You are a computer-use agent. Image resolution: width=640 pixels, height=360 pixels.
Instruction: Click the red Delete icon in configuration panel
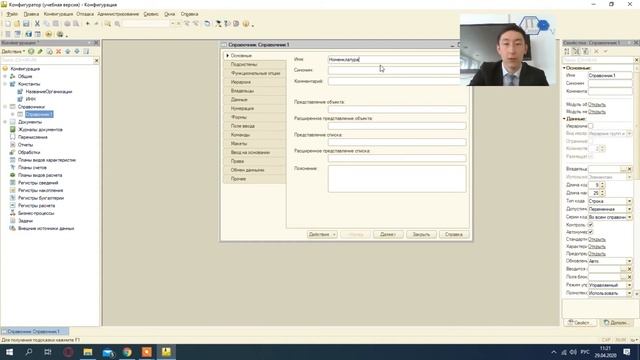pyautogui.click(x=58, y=51)
